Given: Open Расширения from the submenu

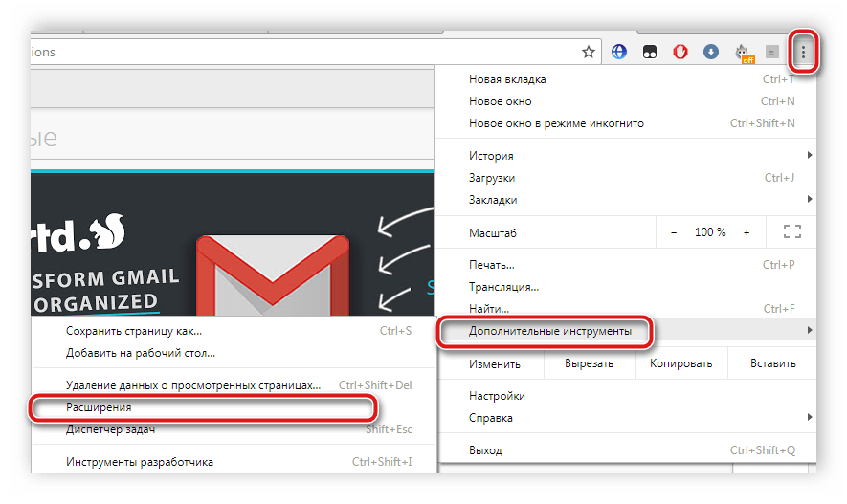Looking at the screenshot, I should coord(234,407).
